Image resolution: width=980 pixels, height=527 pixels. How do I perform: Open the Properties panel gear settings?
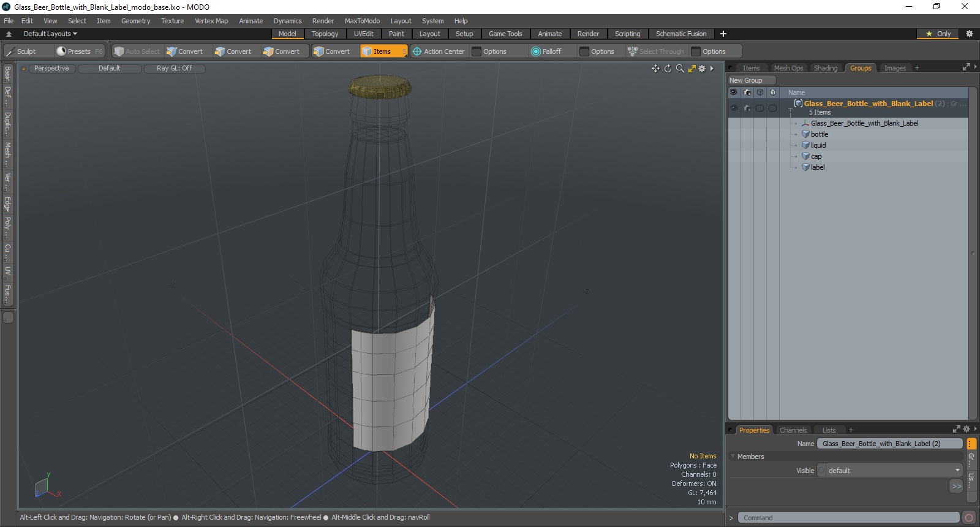(x=967, y=429)
